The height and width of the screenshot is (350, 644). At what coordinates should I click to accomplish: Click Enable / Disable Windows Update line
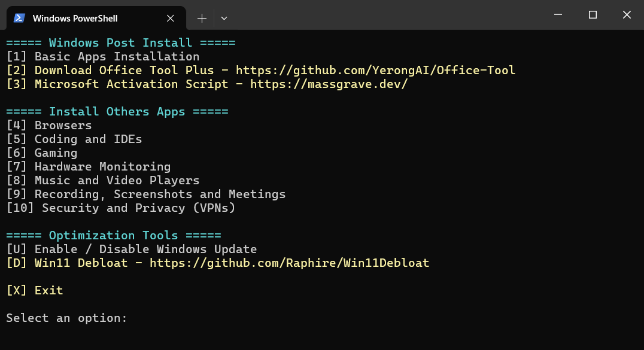(x=132, y=249)
